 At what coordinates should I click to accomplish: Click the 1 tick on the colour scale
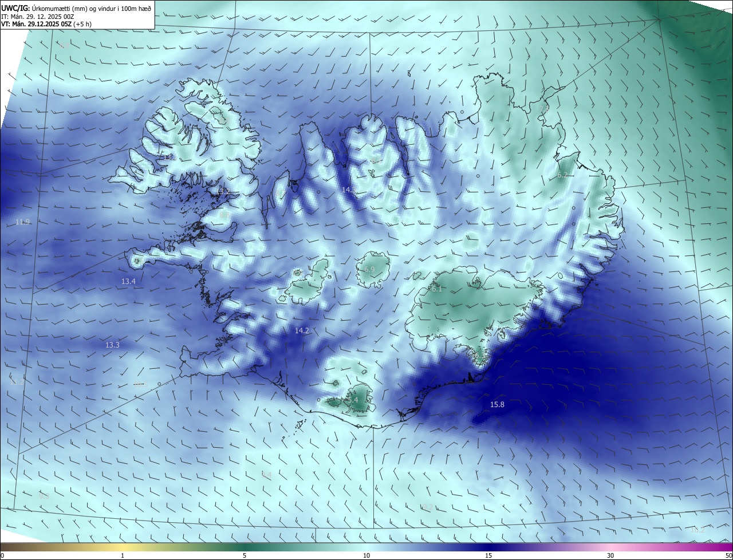point(123,555)
